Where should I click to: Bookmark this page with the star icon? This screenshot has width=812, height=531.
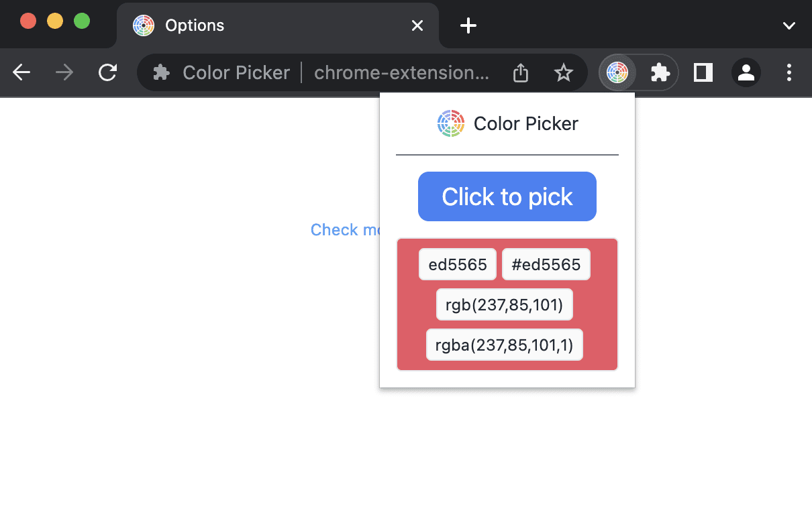click(564, 72)
